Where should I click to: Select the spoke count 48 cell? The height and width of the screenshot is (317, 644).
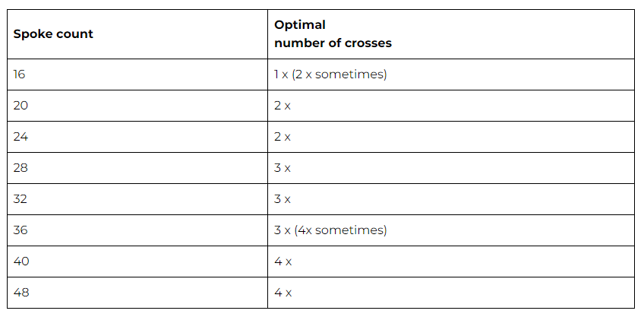(137, 293)
